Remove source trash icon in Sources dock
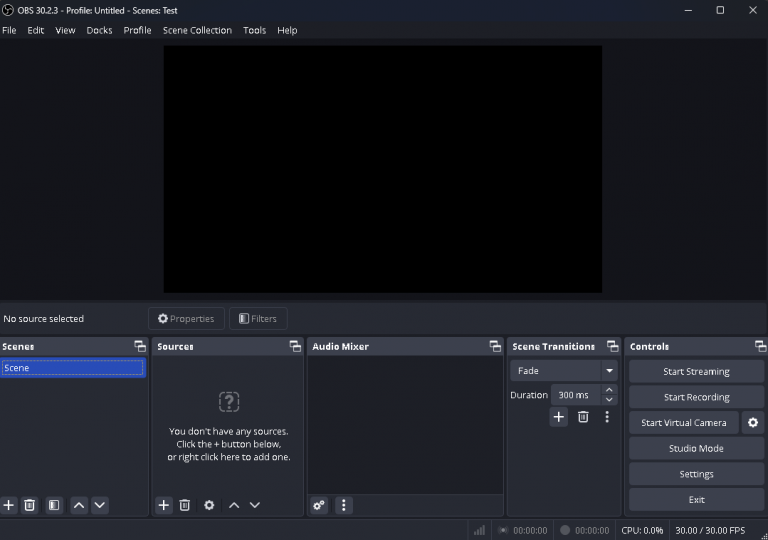768x540 pixels. tap(185, 505)
